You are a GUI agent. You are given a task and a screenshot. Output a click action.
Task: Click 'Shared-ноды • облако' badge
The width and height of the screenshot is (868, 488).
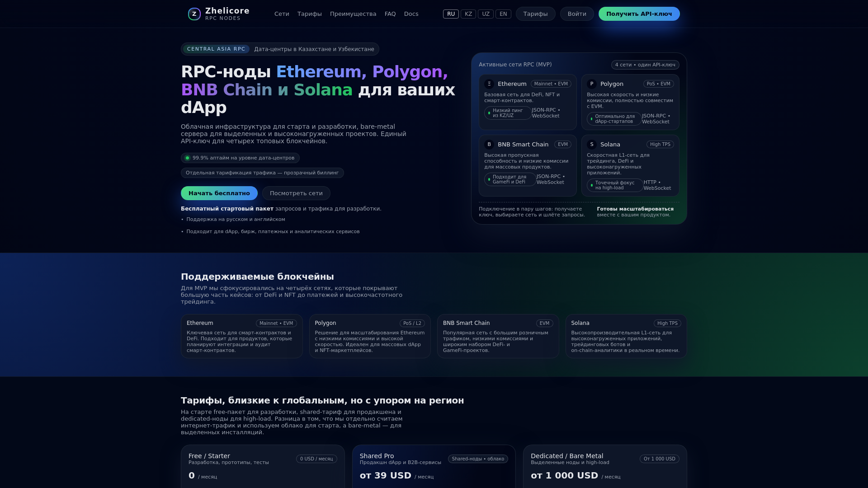click(478, 459)
